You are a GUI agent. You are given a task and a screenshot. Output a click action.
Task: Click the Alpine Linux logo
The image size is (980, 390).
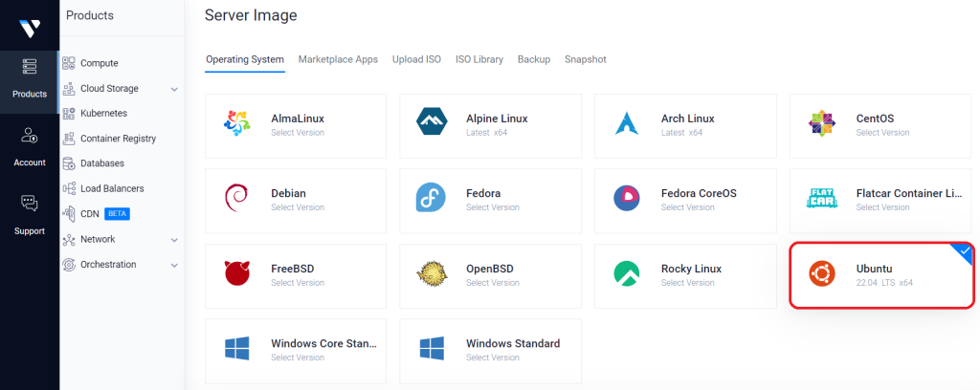[x=432, y=123]
